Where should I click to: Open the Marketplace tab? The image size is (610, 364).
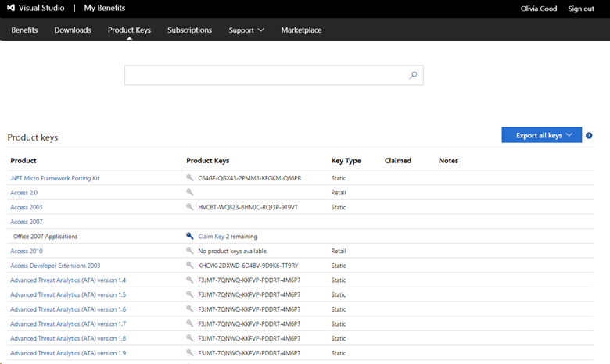click(301, 30)
